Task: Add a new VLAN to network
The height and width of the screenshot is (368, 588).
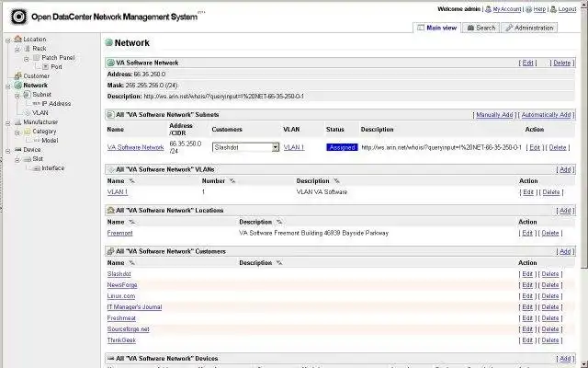Action: pyautogui.click(x=565, y=169)
